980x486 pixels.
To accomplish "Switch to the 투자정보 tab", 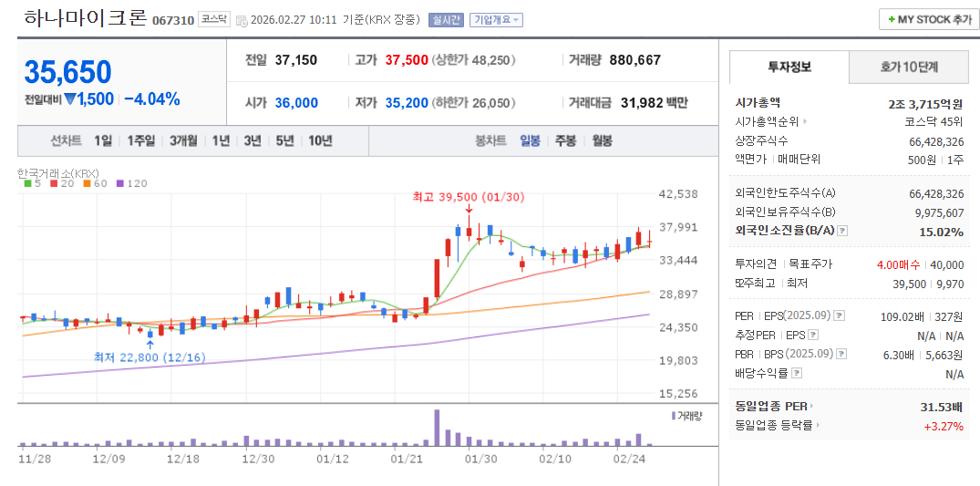I will [x=789, y=67].
